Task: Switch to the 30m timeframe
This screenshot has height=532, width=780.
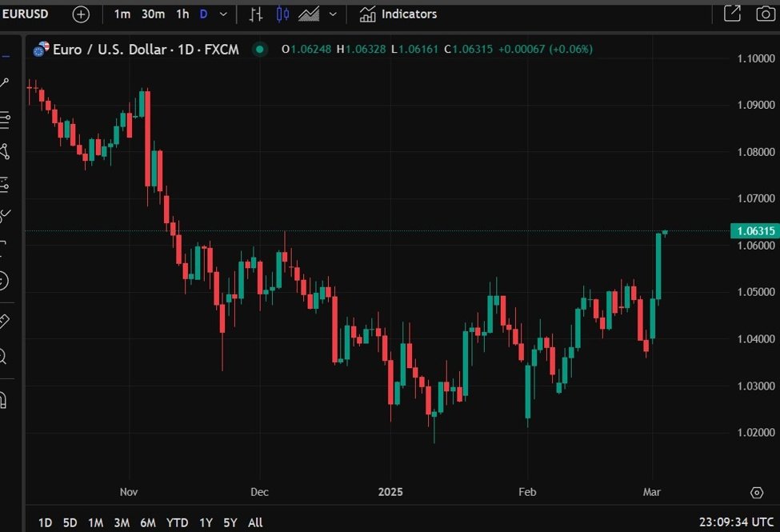Action: click(153, 14)
